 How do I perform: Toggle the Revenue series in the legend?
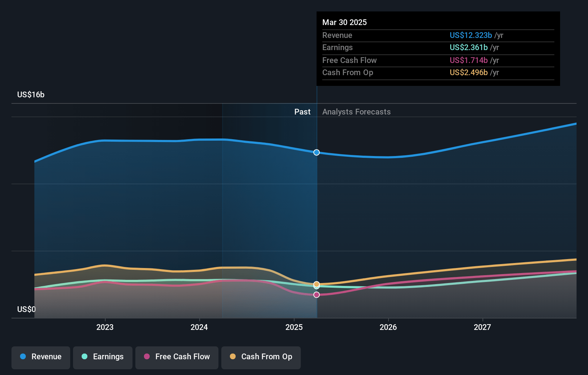click(x=41, y=357)
